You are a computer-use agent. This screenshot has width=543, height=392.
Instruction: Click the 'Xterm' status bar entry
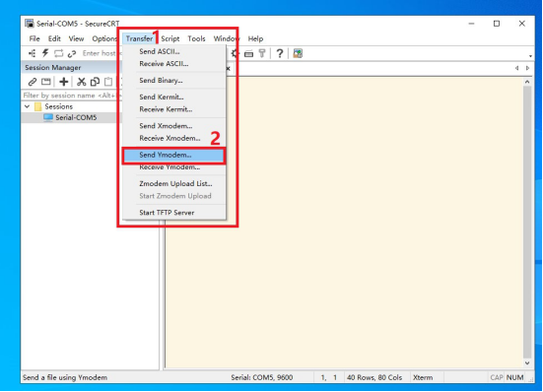click(423, 377)
